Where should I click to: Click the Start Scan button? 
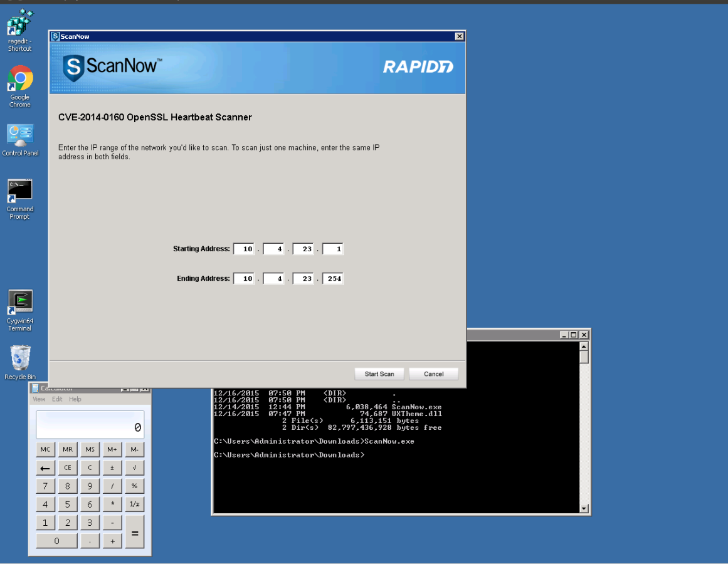(x=379, y=374)
